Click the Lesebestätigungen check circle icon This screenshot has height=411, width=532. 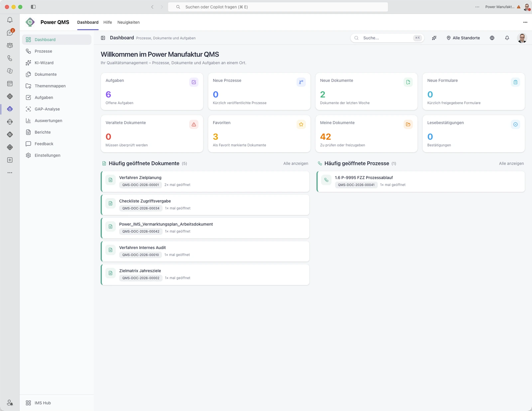coord(515,124)
